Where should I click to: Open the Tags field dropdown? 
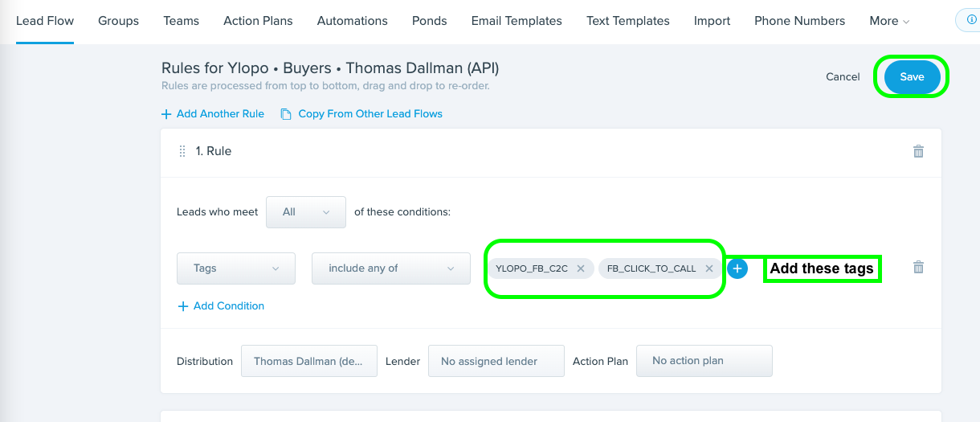[235, 268]
